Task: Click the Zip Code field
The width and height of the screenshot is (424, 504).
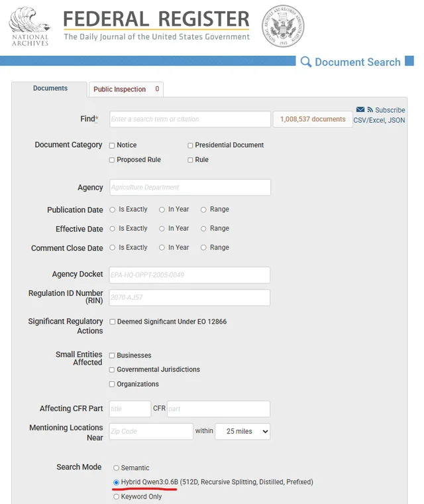Action: 151,431
